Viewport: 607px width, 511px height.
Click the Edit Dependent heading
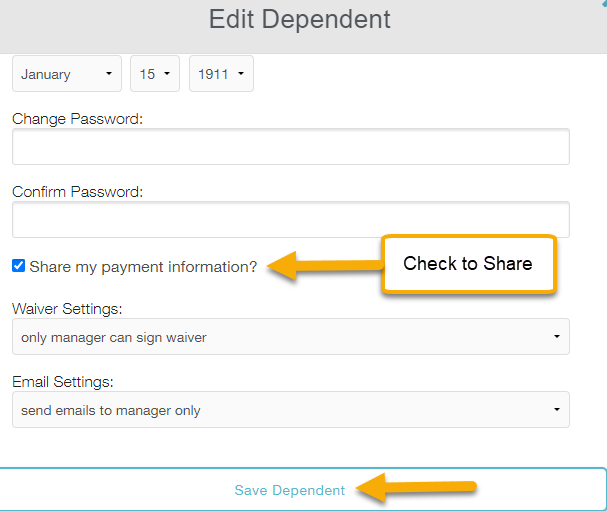tap(300, 19)
